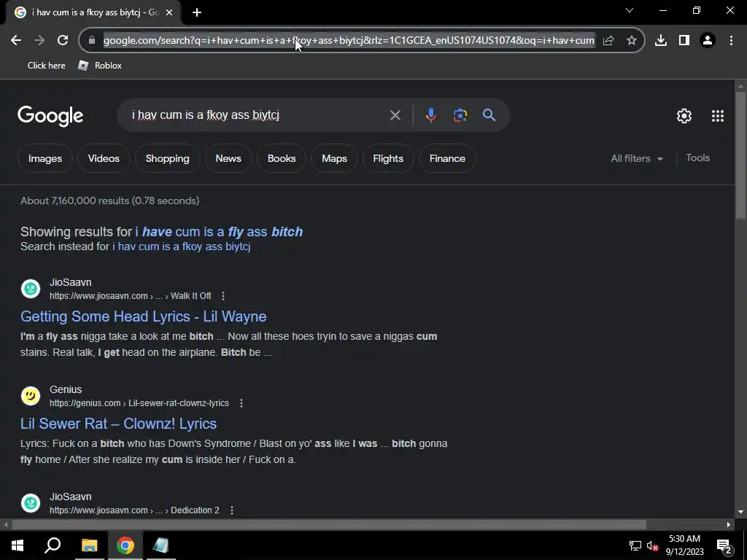Switch to Books results
This screenshot has width=747, height=560.
coord(282,158)
